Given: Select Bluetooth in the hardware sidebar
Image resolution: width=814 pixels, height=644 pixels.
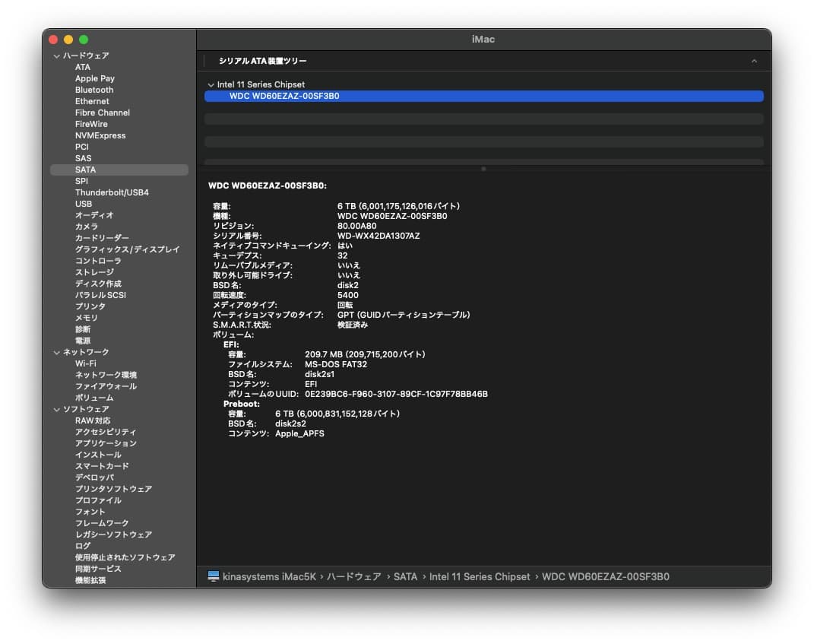Looking at the screenshot, I should (x=93, y=90).
